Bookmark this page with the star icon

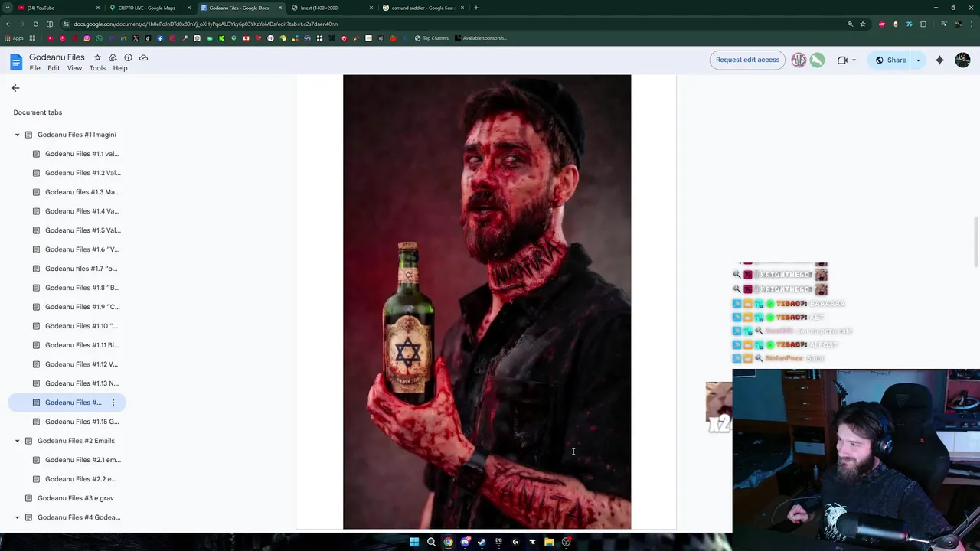(863, 24)
